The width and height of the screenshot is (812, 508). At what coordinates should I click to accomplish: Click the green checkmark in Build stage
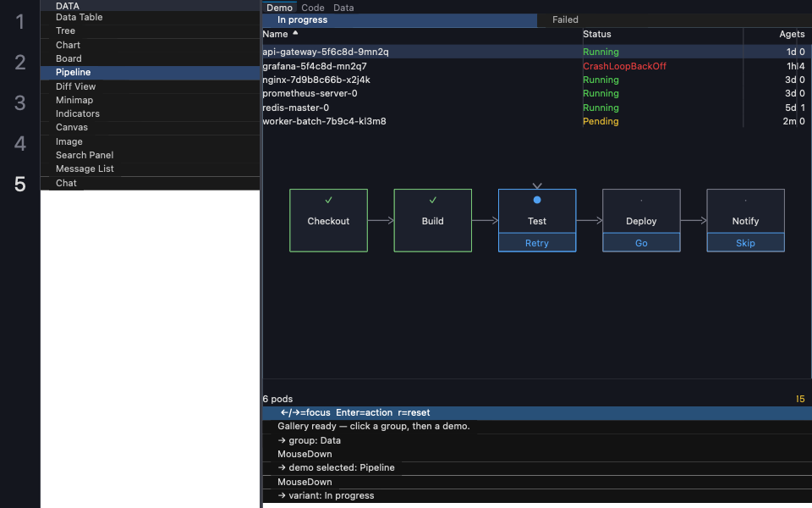coord(432,200)
